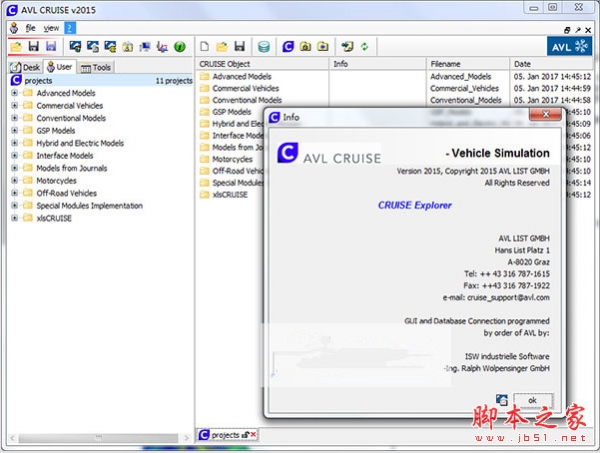Click the blue save-as disk icon in left toolbar

(51, 46)
